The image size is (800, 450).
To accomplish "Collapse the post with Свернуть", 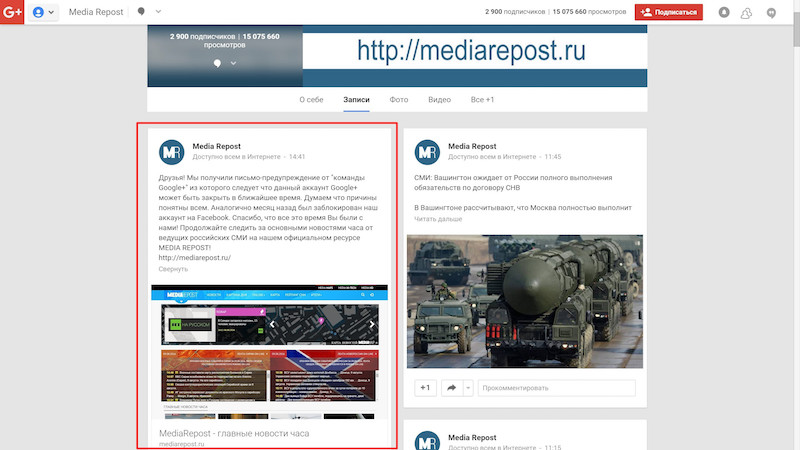I will point(173,269).
